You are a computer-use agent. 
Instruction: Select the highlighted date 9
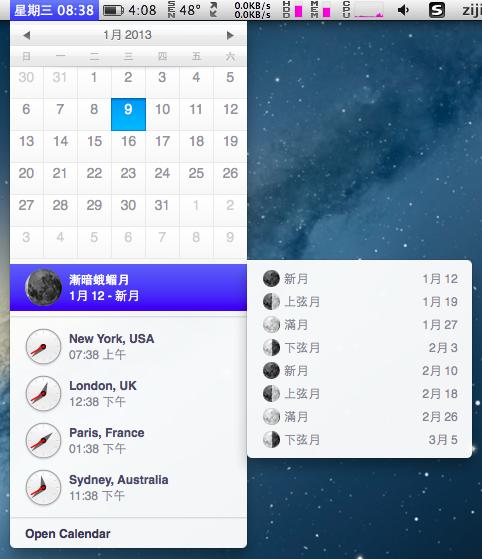click(x=128, y=114)
